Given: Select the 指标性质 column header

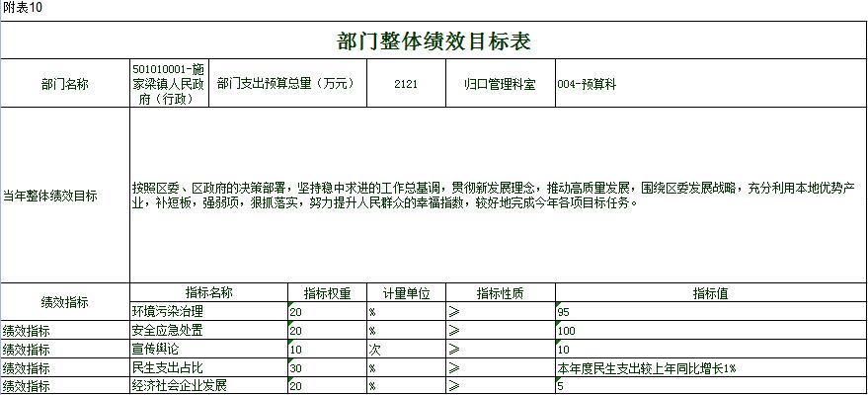Looking at the screenshot, I should point(501,292).
